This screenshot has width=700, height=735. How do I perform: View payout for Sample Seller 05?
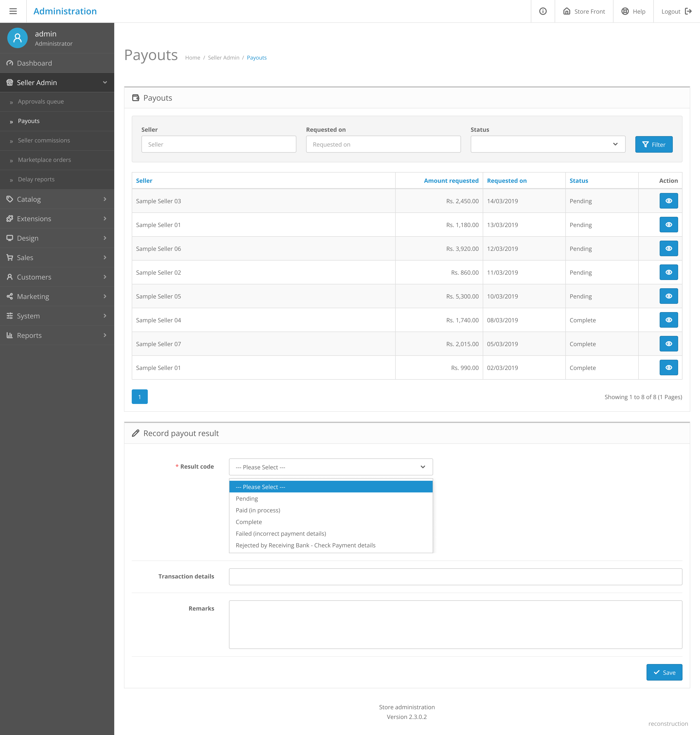(x=669, y=296)
